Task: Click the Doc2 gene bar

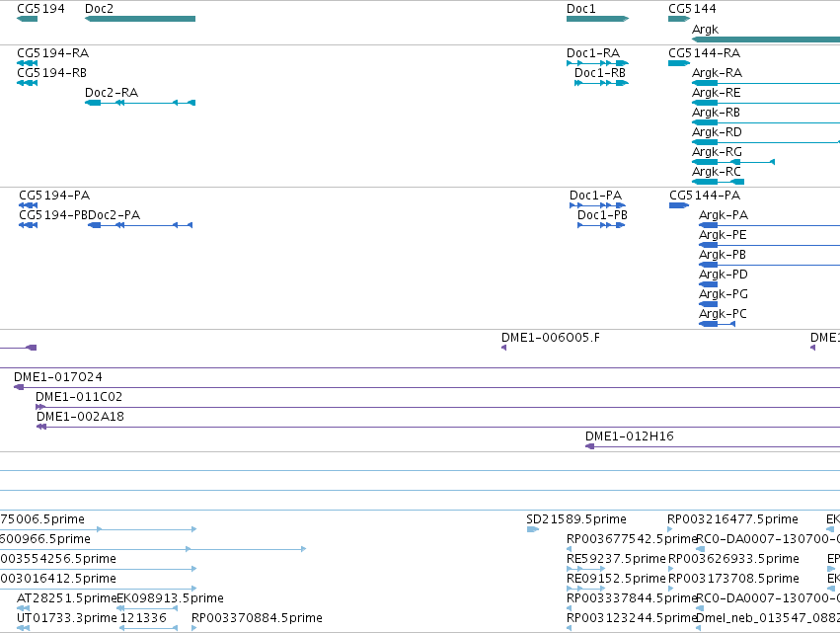Action: click(x=140, y=19)
